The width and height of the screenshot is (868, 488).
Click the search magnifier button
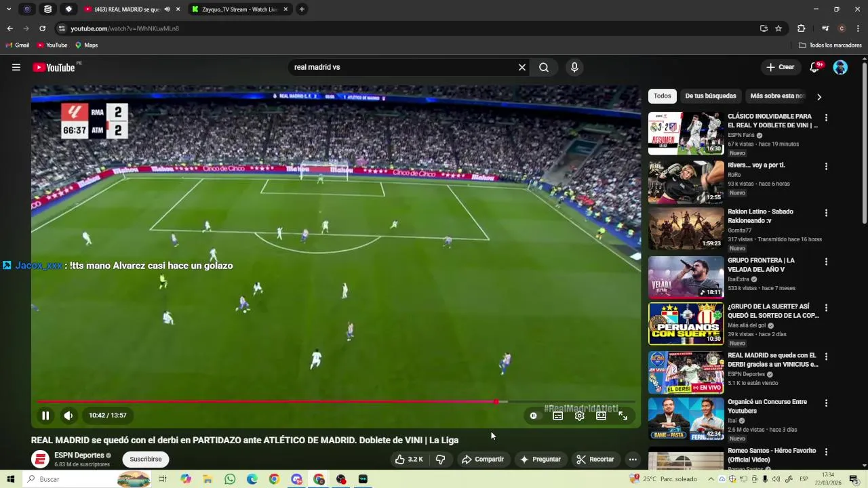[x=544, y=67]
